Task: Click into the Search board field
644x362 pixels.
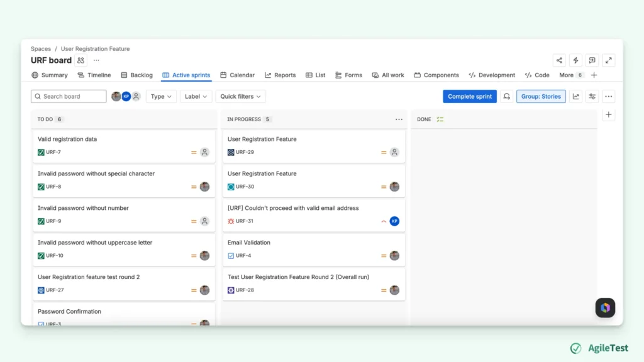Action: click(x=69, y=96)
